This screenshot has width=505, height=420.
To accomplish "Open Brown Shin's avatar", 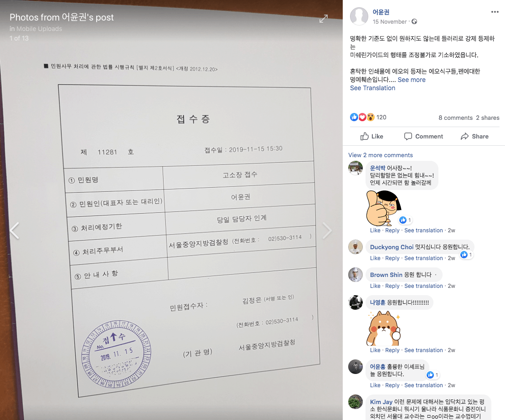I will pyautogui.click(x=356, y=275).
